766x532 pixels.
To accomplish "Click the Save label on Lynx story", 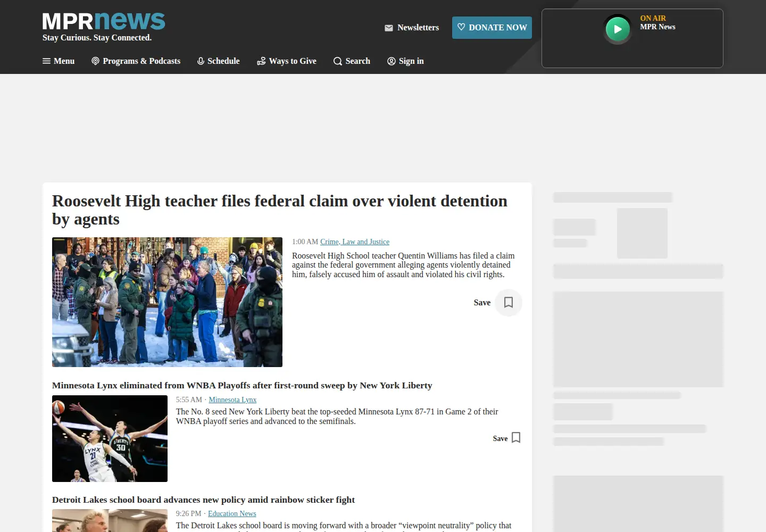I will [x=500, y=439].
